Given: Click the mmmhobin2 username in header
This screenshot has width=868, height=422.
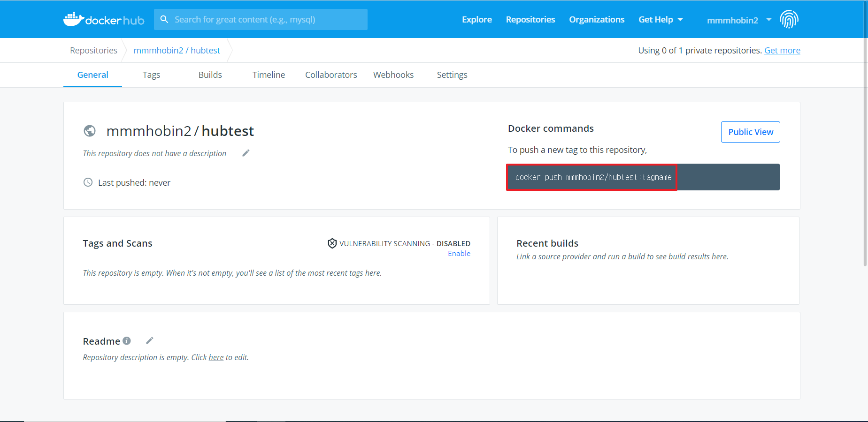Looking at the screenshot, I should [x=732, y=20].
